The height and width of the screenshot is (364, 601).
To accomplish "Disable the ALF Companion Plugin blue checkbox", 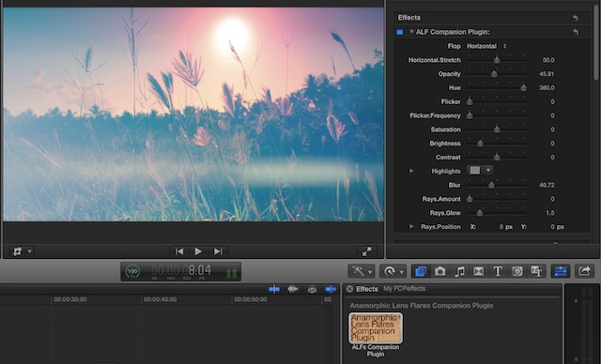I will [x=400, y=32].
